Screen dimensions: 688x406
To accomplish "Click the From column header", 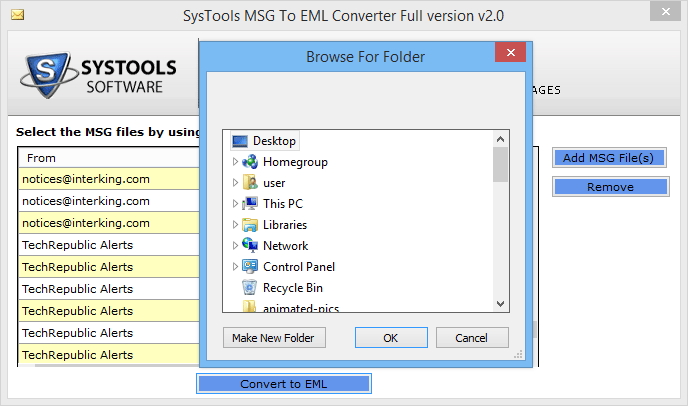I will pos(108,158).
